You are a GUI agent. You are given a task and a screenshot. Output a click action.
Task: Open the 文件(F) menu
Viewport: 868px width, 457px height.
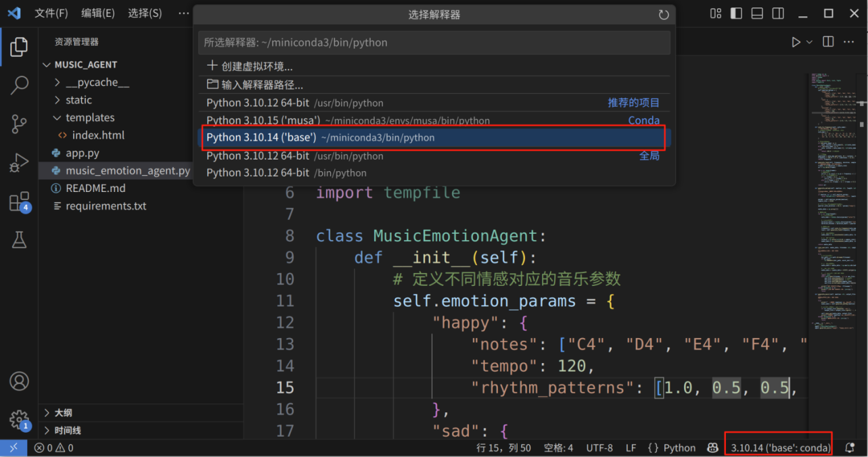coord(51,13)
